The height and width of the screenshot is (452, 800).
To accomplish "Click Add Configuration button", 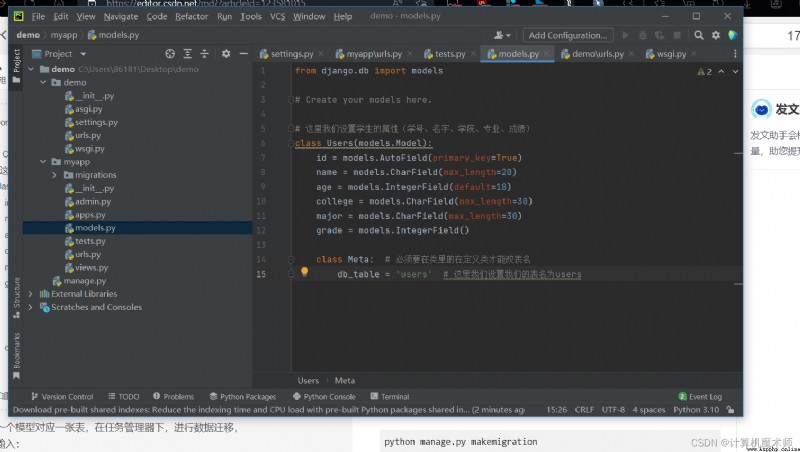I will click(568, 35).
